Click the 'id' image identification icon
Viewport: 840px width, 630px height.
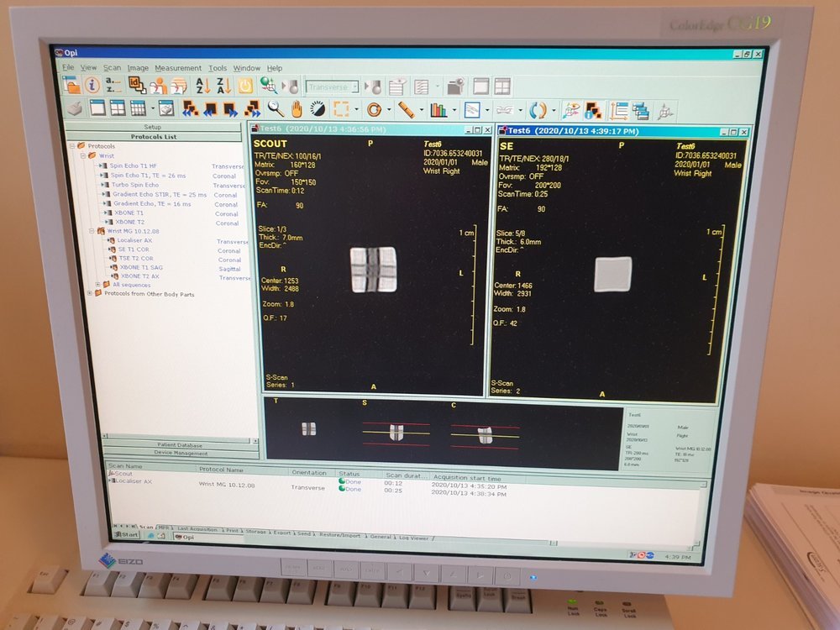tap(136, 85)
